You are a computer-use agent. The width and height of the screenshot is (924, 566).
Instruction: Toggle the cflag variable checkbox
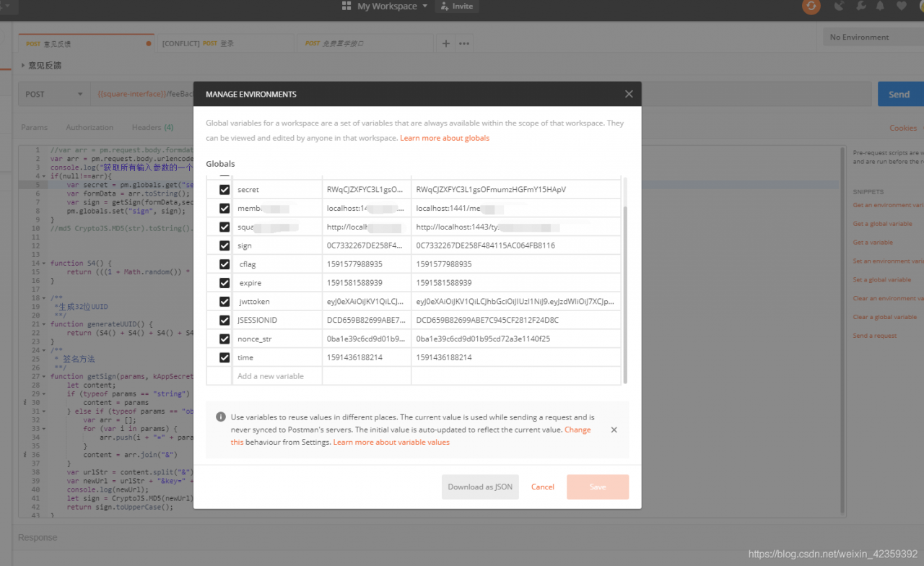click(224, 264)
